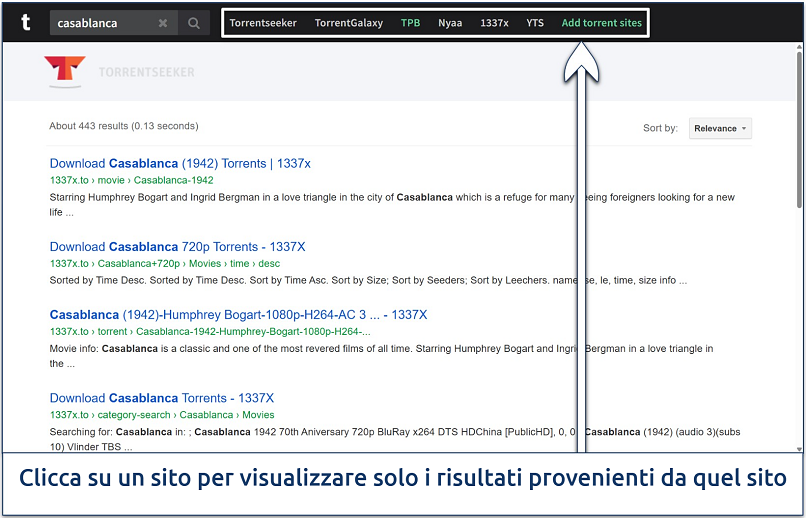The width and height of the screenshot is (806, 518).
Task: Click the Torrentseeker logo in the banner
Action: click(119, 72)
